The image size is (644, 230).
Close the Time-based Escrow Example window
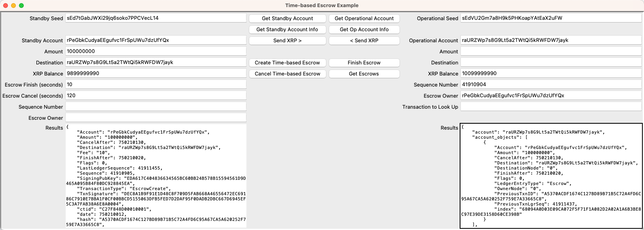click(6, 6)
